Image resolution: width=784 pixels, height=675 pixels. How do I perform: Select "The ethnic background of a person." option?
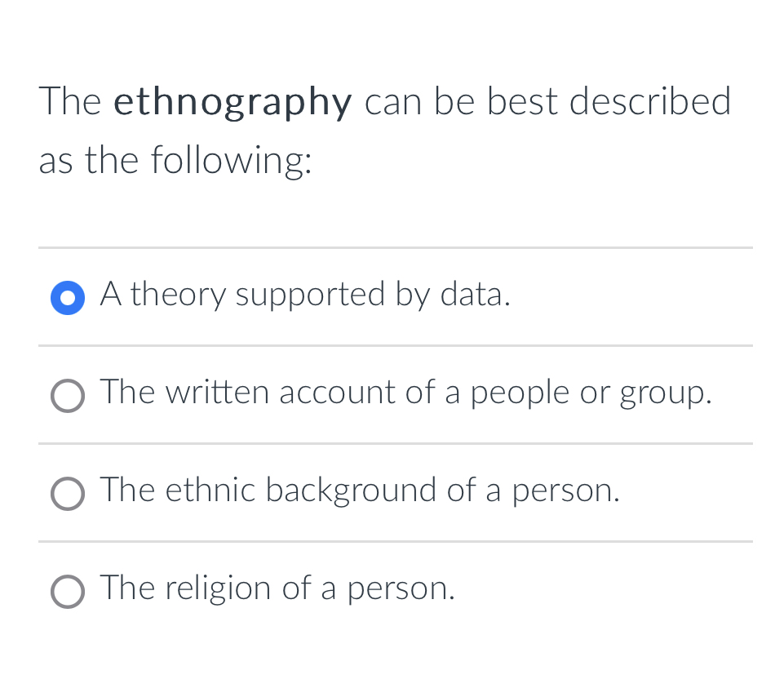point(69,494)
